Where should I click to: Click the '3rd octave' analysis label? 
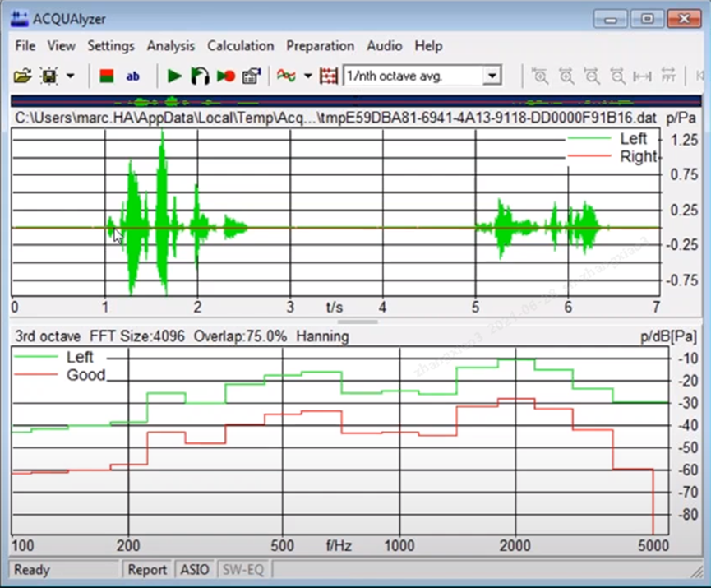[x=48, y=336]
